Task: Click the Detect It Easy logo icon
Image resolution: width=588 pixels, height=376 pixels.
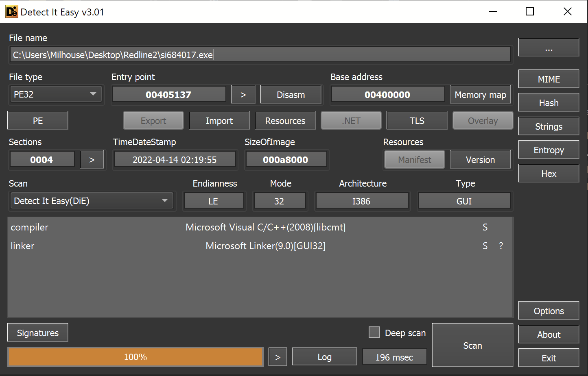Action: click(x=11, y=11)
